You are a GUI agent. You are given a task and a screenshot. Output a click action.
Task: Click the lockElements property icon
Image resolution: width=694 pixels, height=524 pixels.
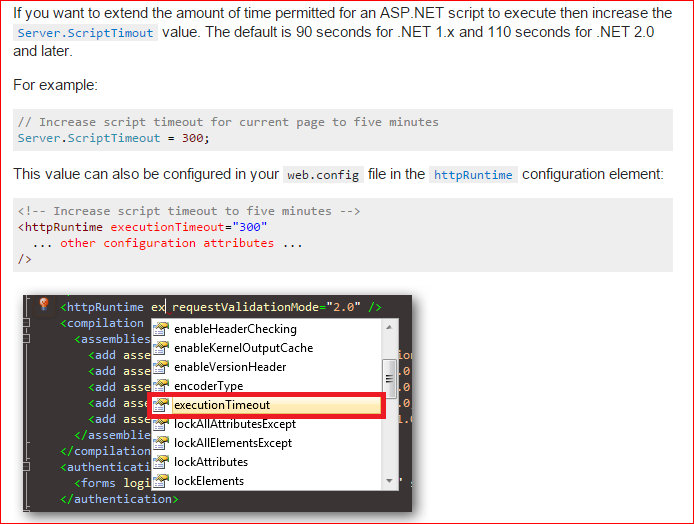tap(161, 481)
